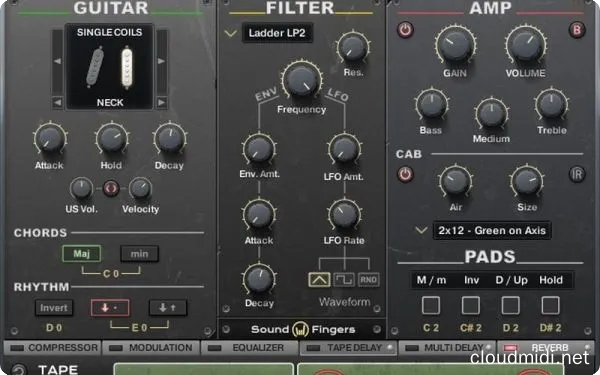This screenshot has width=600, height=375.
Task: Click the Velocity knob
Action: click(140, 188)
